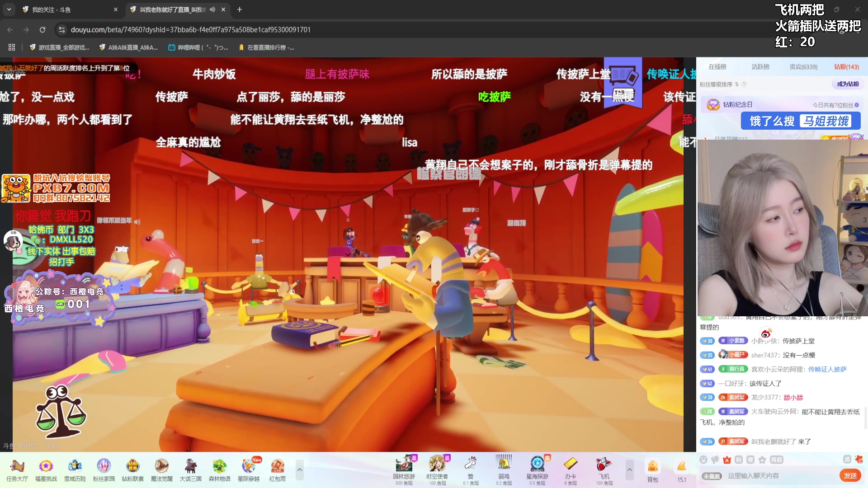The image size is (868, 488).
Task: Send the 星海探游 gift
Action: click(x=537, y=470)
